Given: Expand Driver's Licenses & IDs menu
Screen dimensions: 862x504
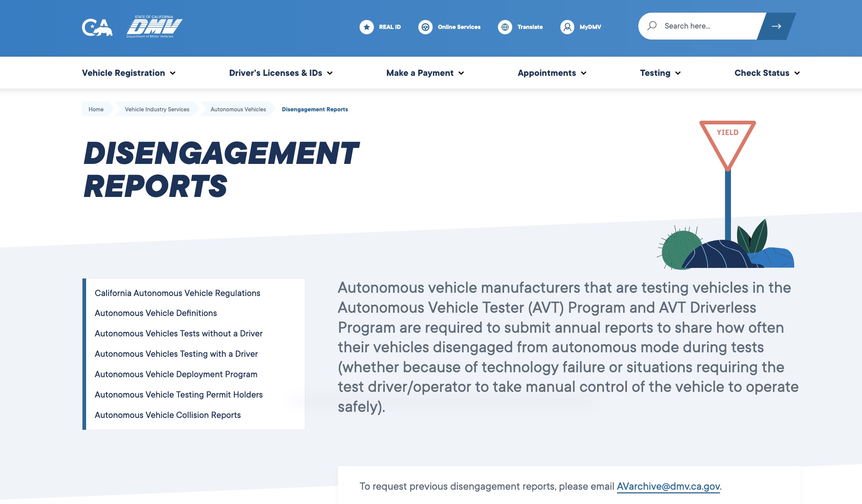Looking at the screenshot, I should pos(281,73).
